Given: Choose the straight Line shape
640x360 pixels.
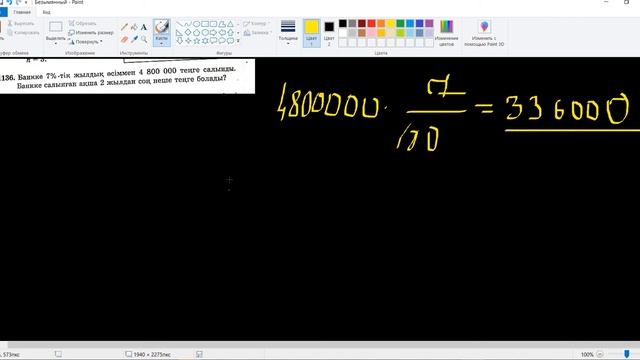Looking at the screenshot, I should pyautogui.click(x=179, y=24).
